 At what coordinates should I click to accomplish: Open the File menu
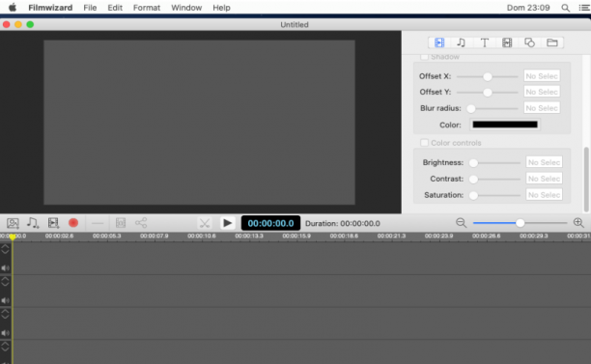coord(90,8)
